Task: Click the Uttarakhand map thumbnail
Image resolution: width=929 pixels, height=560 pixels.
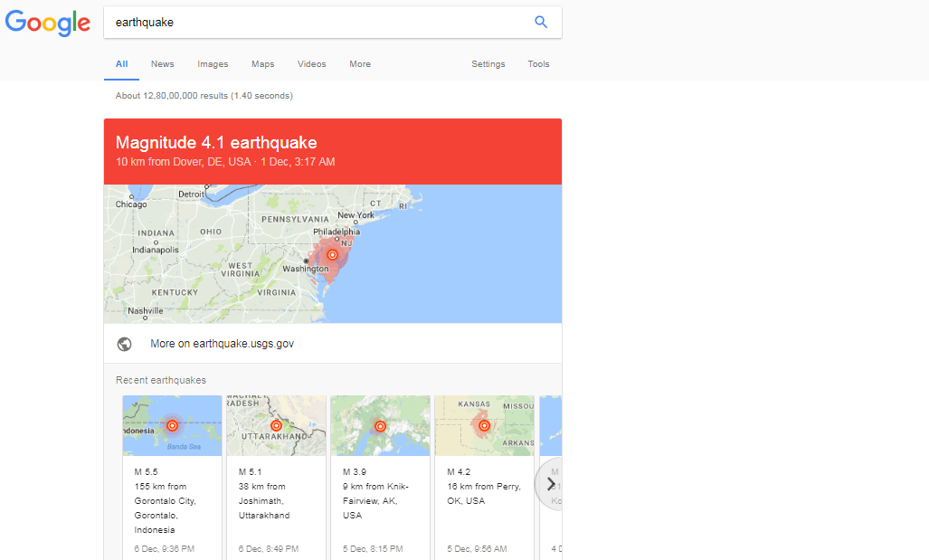Action: pos(276,425)
